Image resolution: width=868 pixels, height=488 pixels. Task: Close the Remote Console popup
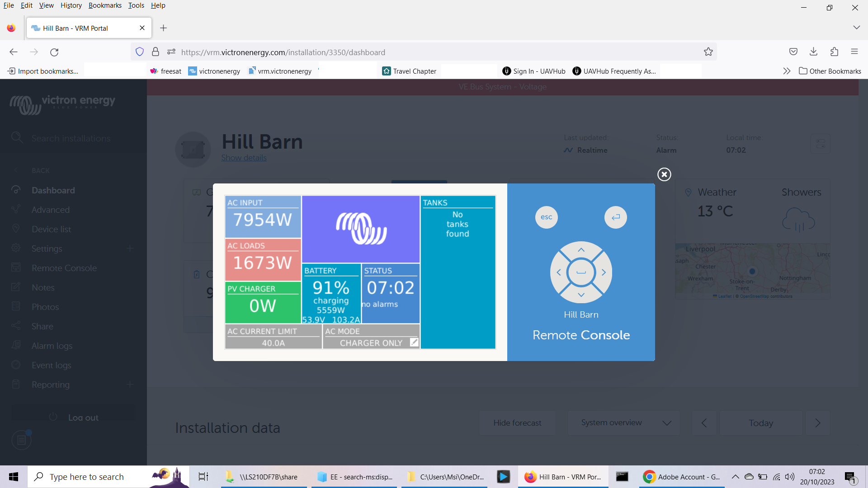coord(664,174)
